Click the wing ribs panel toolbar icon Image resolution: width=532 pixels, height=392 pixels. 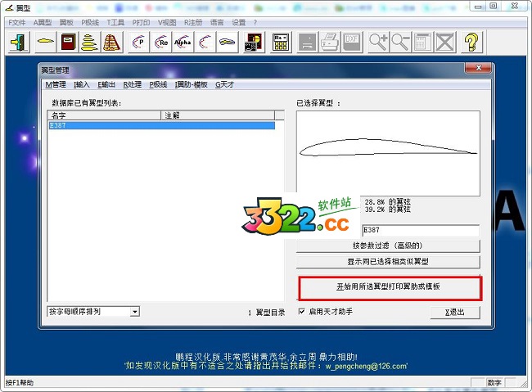pos(111,42)
